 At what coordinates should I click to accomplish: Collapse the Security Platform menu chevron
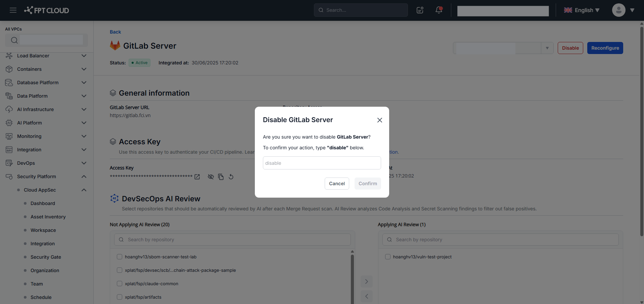[x=84, y=176]
